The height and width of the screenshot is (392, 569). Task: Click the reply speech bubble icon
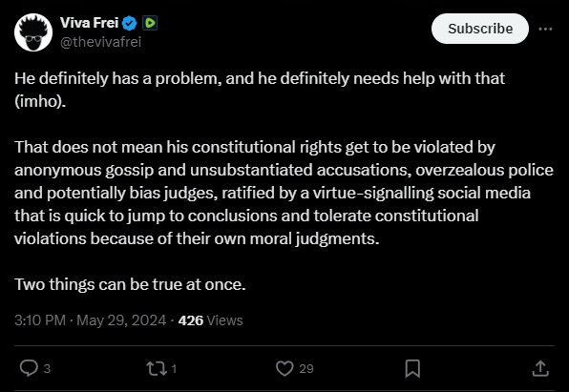pos(29,368)
